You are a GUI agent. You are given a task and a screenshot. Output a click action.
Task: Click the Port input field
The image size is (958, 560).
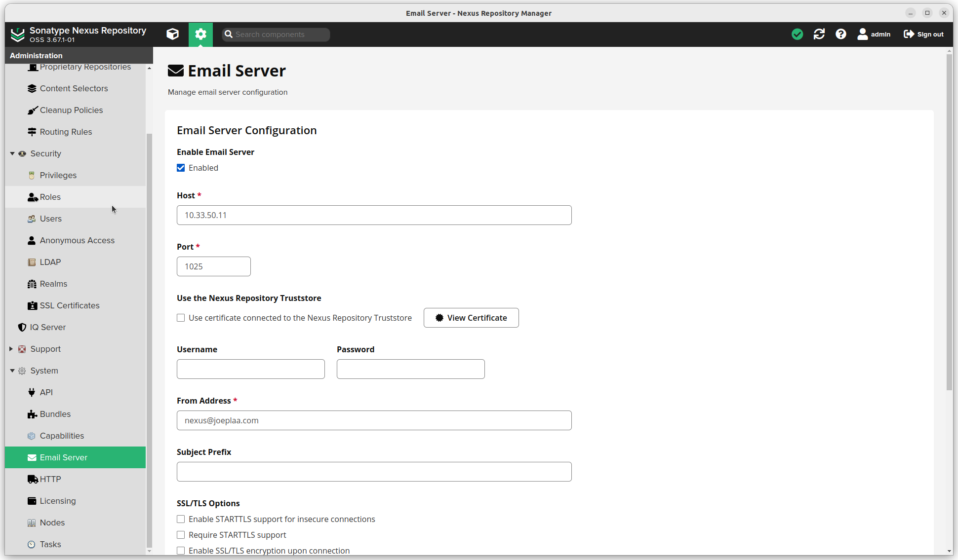(x=214, y=266)
